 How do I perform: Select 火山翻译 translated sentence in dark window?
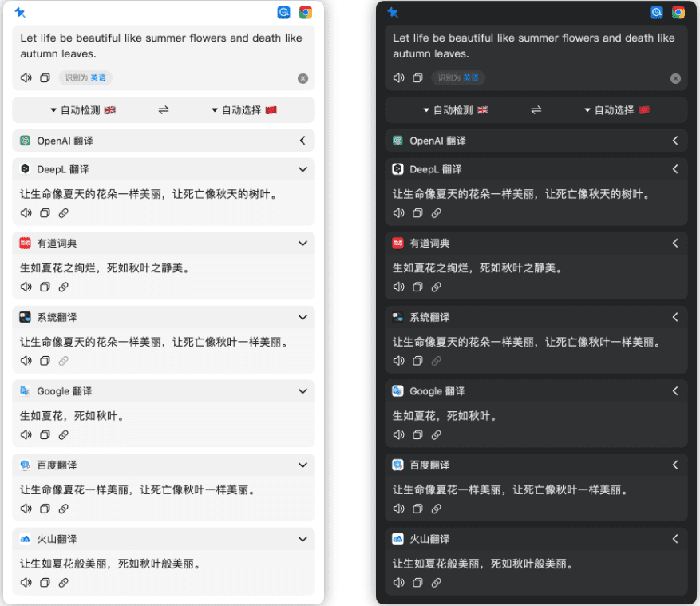click(484, 564)
